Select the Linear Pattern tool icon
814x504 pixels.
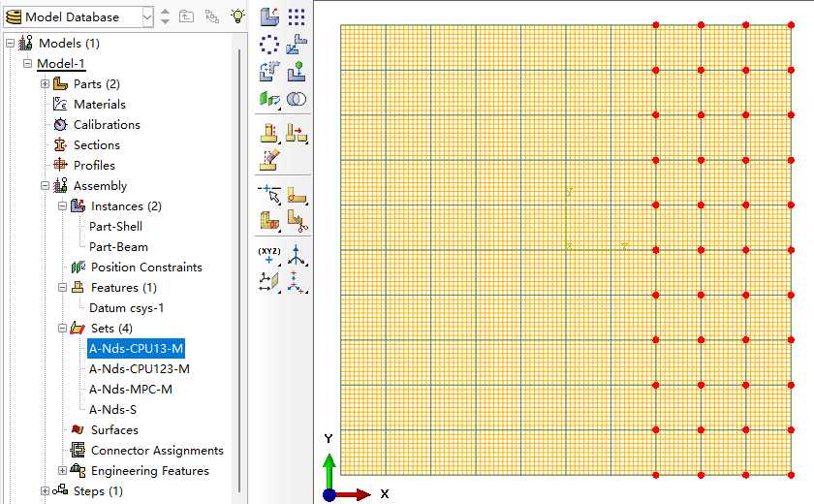[x=297, y=16]
